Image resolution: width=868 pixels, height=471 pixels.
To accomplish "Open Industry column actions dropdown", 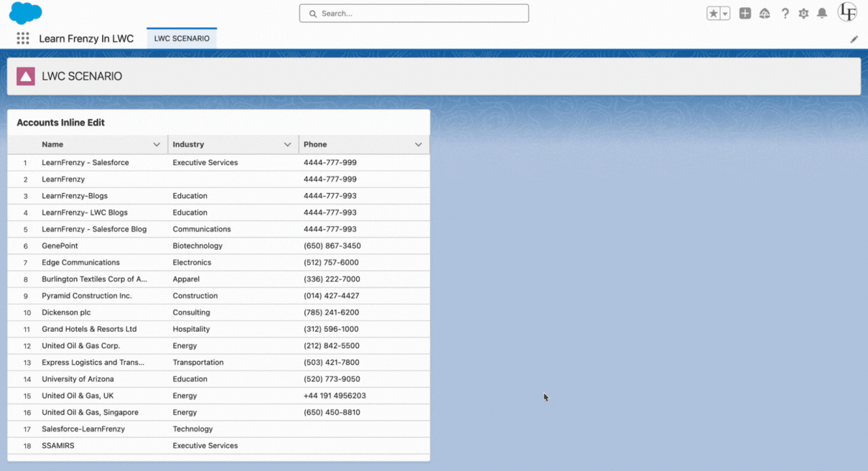I will (287, 144).
